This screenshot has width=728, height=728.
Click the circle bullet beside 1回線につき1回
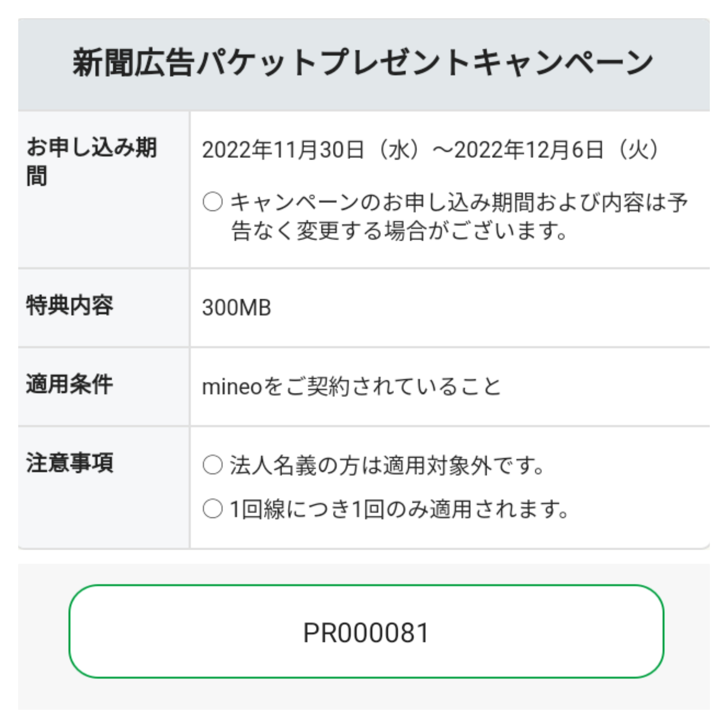tap(213, 509)
